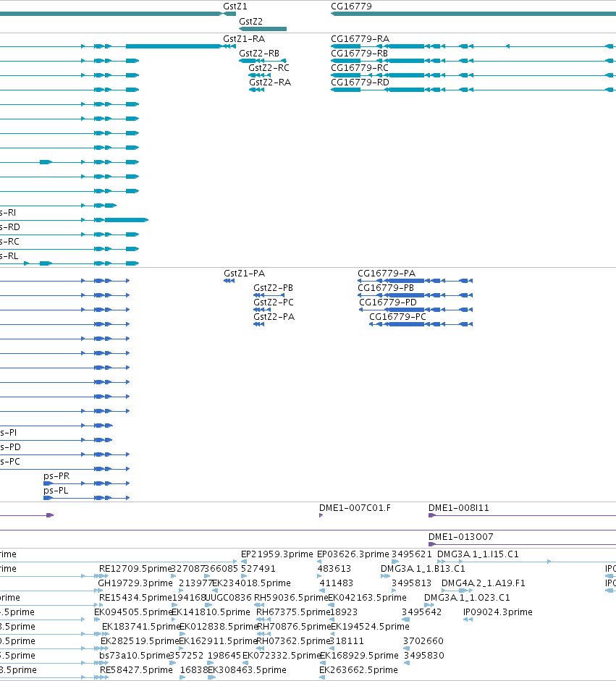
Task: Select EST EK308463.5prime
Action: point(247,670)
